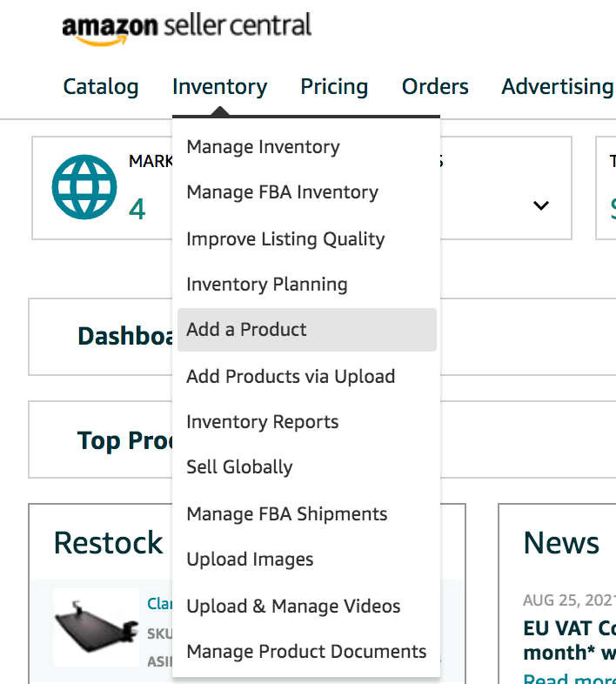Select Sell Globally option

click(x=239, y=467)
